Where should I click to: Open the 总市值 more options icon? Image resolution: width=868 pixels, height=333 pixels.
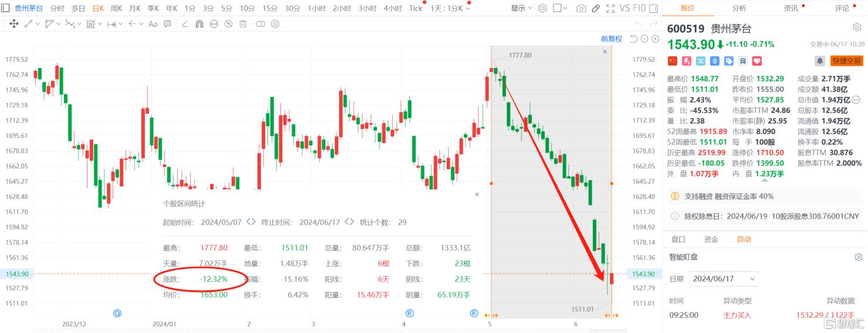tap(856, 99)
